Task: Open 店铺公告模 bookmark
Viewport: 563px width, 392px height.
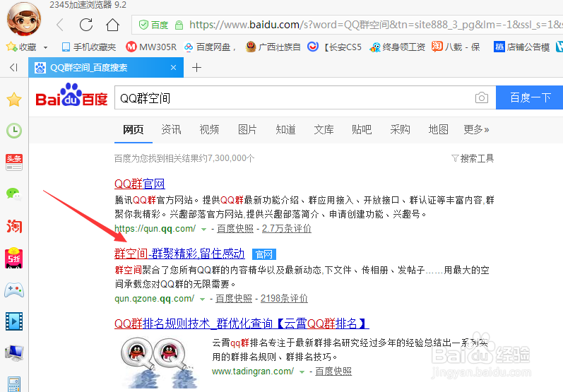Action: tap(521, 47)
